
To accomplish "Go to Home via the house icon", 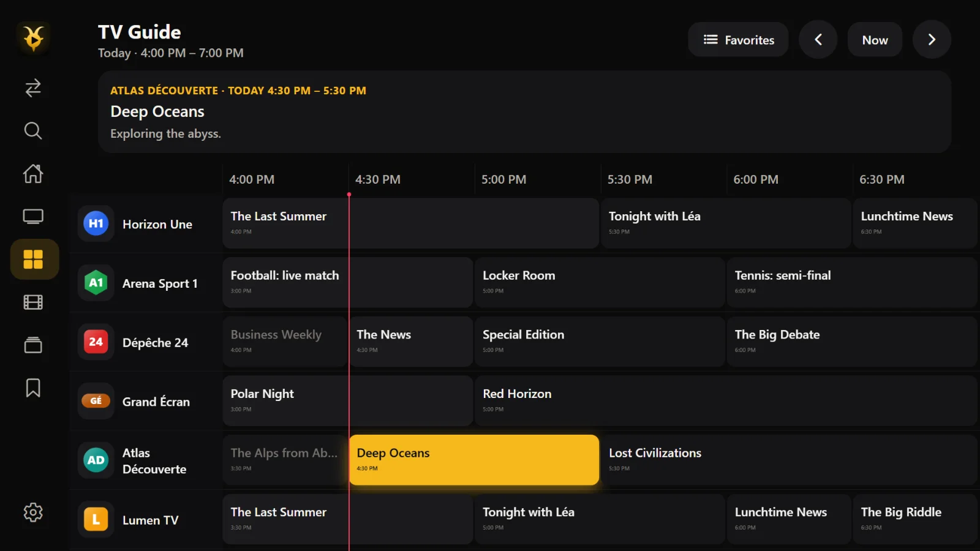I will click(x=33, y=174).
